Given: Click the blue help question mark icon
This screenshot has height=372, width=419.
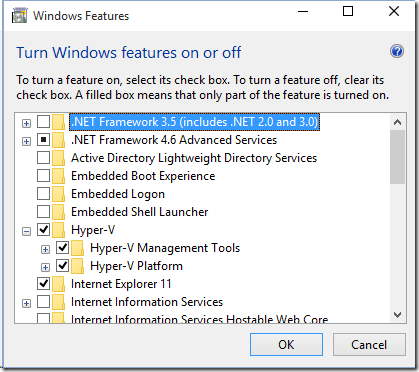Looking at the screenshot, I should (397, 51).
